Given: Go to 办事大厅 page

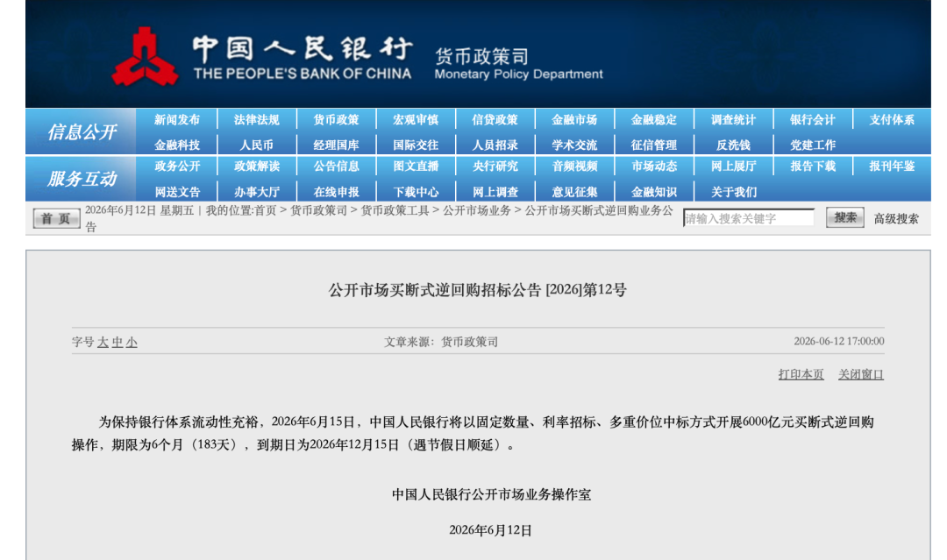Looking at the screenshot, I should (x=257, y=193).
